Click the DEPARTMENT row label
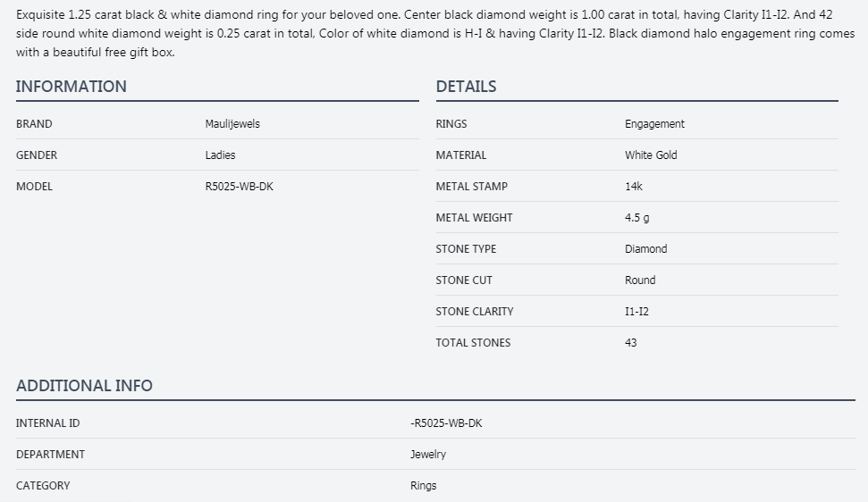The width and height of the screenshot is (868, 502). tap(50, 455)
